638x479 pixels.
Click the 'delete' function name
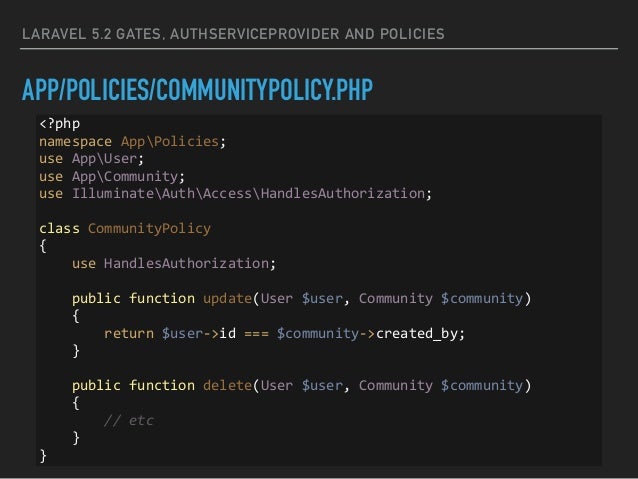pyautogui.click(x=227, y=385)
